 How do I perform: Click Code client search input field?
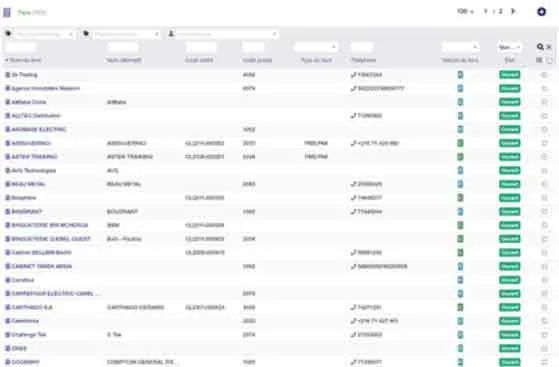201,47
